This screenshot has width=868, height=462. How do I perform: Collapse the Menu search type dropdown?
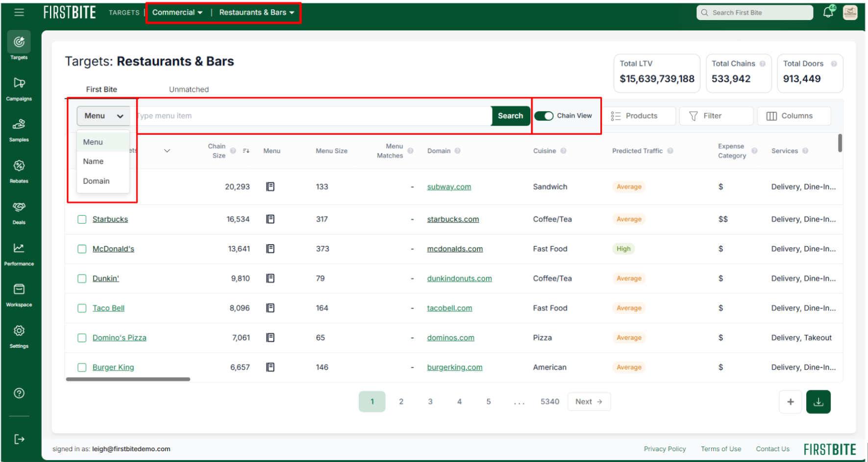click(x=103, y=116)
